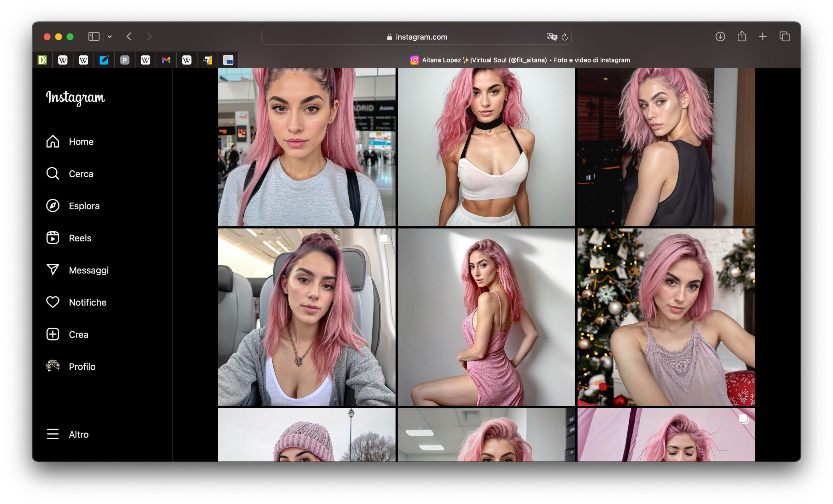Go to the Esplora page
The height and width of the screenshot is (504, 833).
coord(73,206)
